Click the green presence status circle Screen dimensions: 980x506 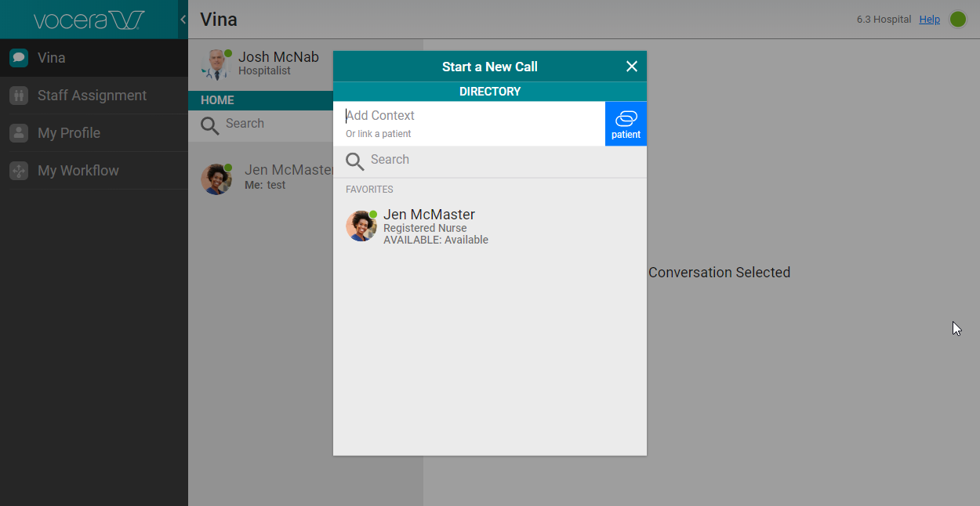coord(958,20)
